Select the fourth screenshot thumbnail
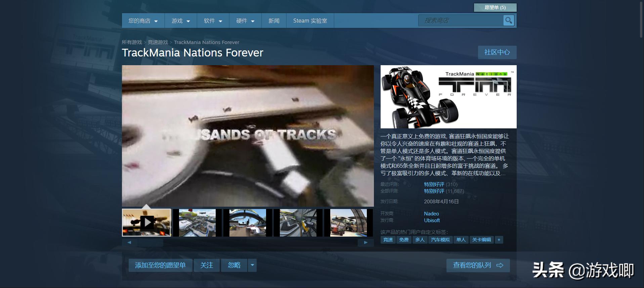Viewport: 644px width, 288px height. pyautogui.click(x=298, y=222)
